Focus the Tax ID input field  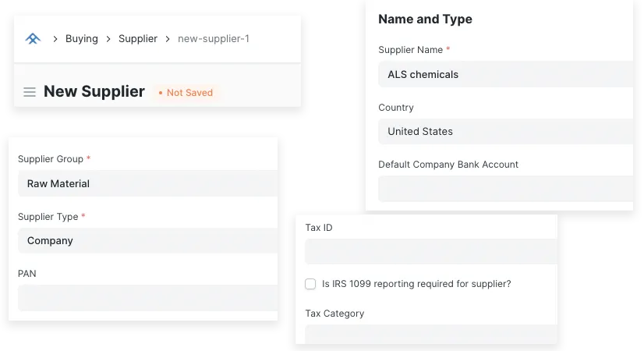point(430,251)
